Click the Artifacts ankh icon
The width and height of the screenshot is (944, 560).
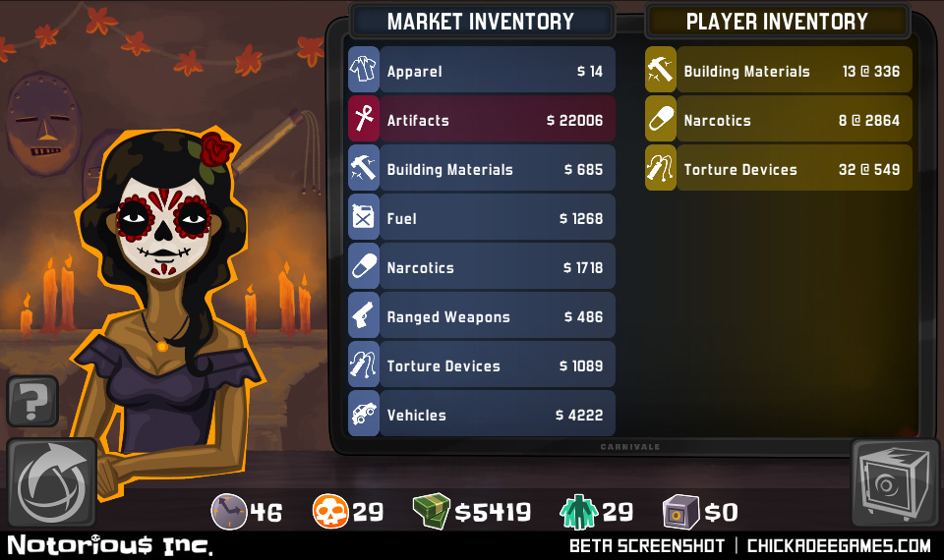point(364,119)
